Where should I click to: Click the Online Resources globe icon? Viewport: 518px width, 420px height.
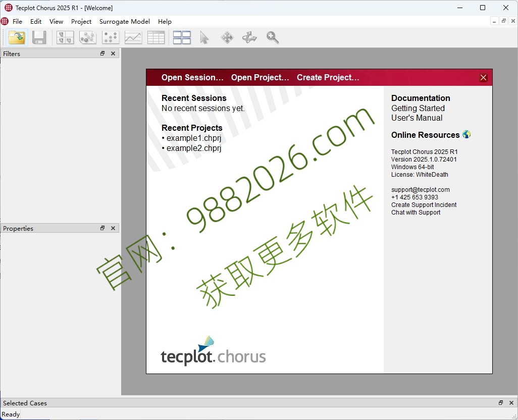click(467, 134)
